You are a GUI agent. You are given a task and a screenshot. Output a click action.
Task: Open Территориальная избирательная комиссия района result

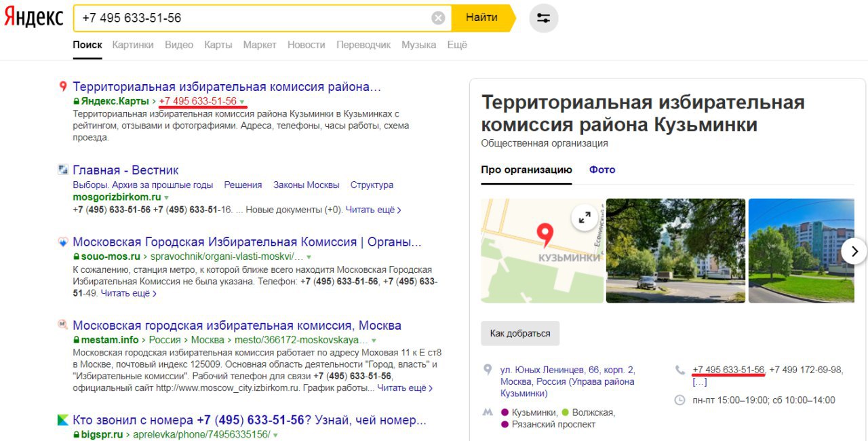coord(227,87)
